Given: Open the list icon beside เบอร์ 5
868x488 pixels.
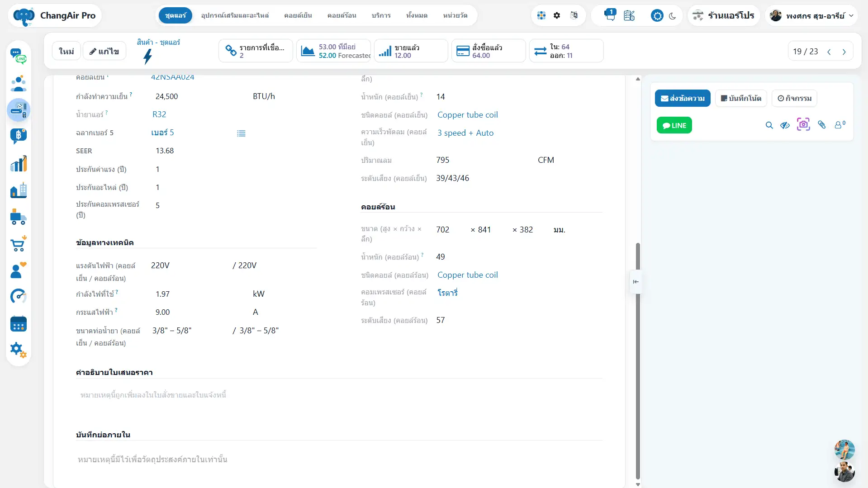Looking at the screenshot, I should (x=241, y=133).
